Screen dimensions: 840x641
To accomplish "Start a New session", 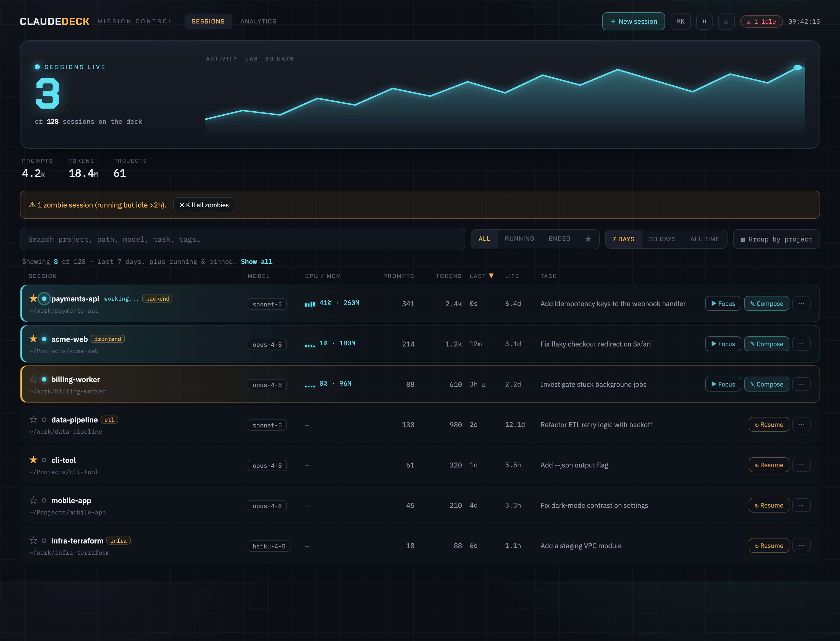I will [x=633, y=21].
